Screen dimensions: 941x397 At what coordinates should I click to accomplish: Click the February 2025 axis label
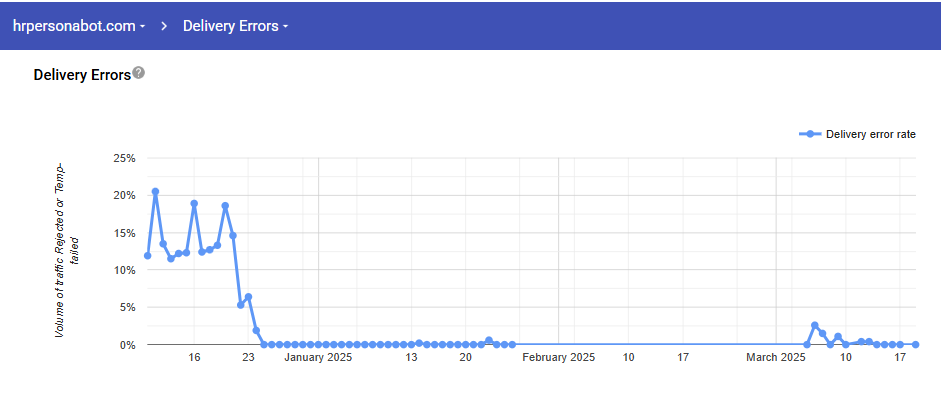[x=558, y=357]
